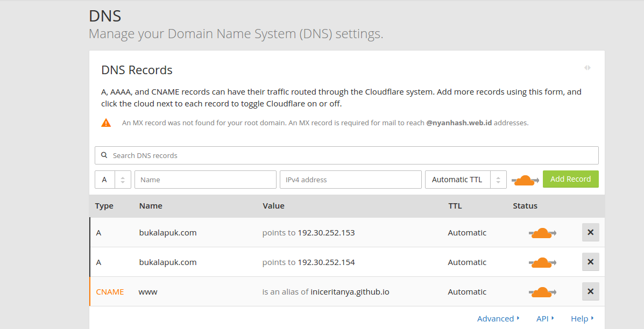Click the MX record warning triangle icon

click(x=106, y=122)
